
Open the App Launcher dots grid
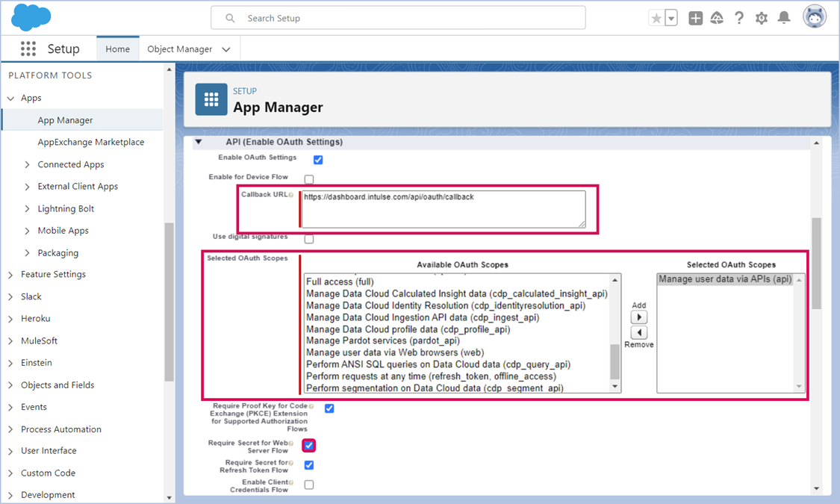(28, 49)
